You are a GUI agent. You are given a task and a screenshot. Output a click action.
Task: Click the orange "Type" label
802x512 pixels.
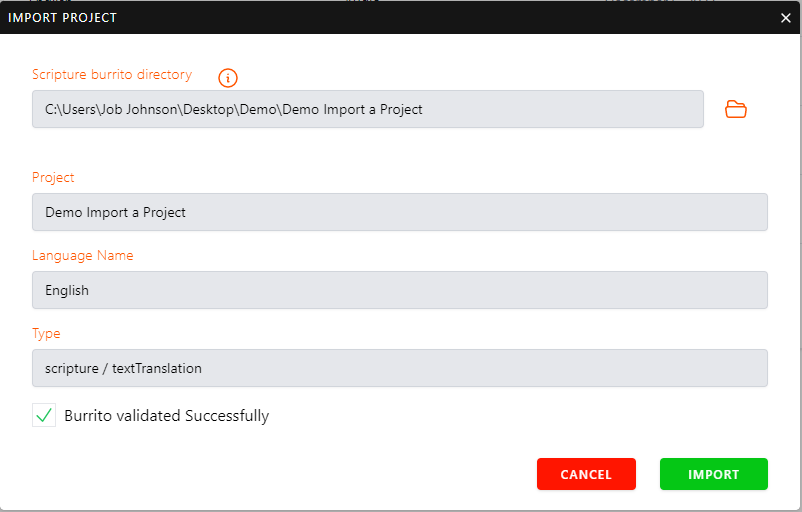(46, 333)
